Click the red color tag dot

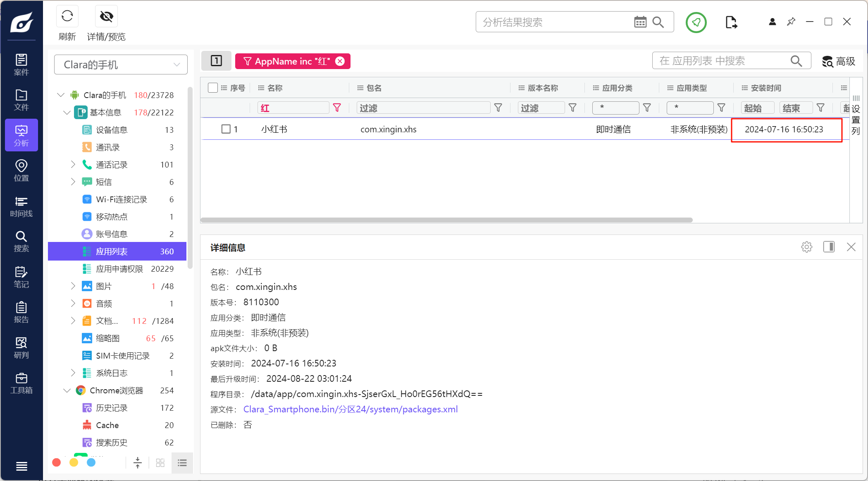click(x=57, y=462)
